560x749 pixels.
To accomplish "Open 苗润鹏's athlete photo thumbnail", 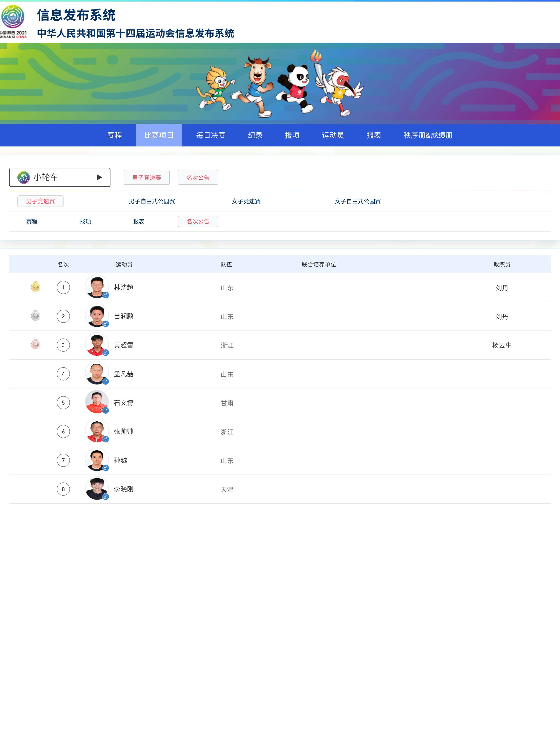I will coord(97,316).
